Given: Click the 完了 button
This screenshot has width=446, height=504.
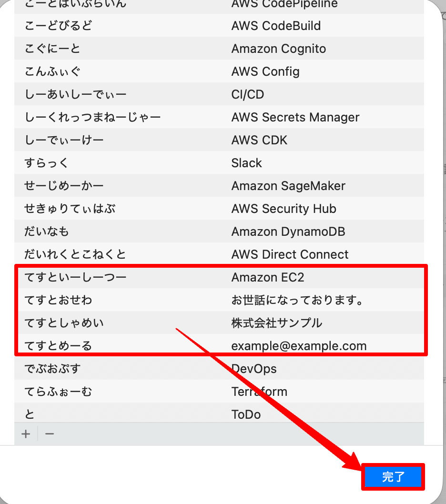Looking at the screenshot, I should click(393, 477).
